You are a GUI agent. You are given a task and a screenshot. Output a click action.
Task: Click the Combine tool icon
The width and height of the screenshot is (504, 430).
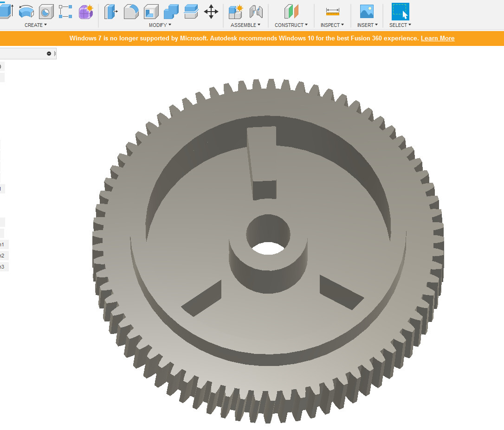click(x=171, y=12)
